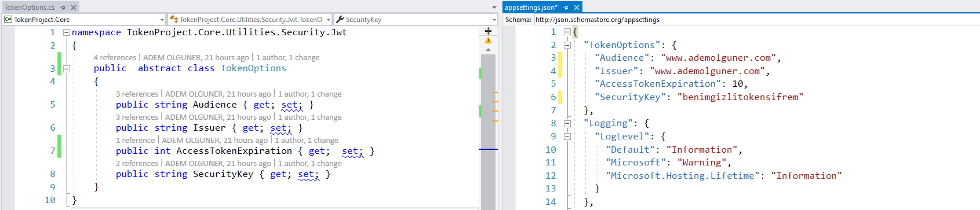This screenshot has width=980, height=210.
Task: Open '1 reference' CodeLens above AccessTokenExpiration
Action: (135, 140)
